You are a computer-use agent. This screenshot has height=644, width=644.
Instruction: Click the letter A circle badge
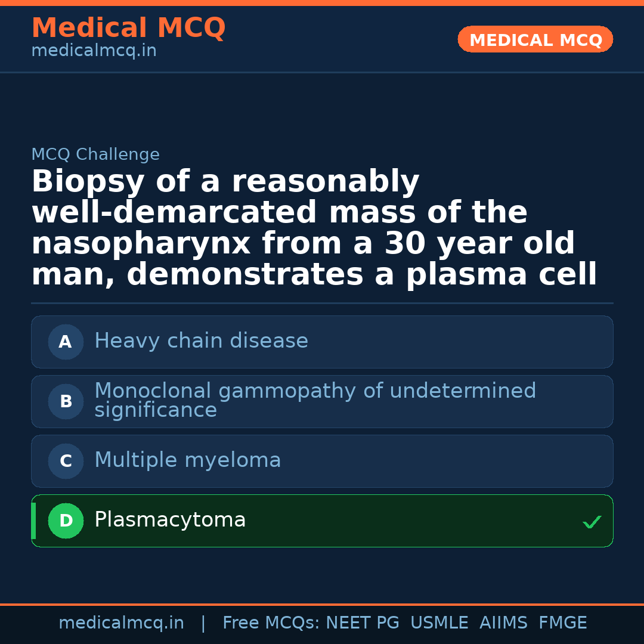[66, 342]
